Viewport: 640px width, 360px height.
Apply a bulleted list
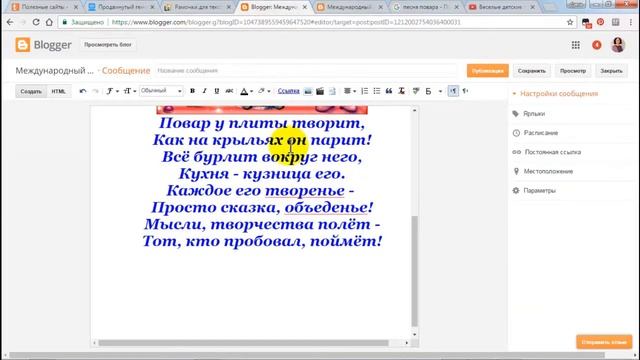click(377, 91)
